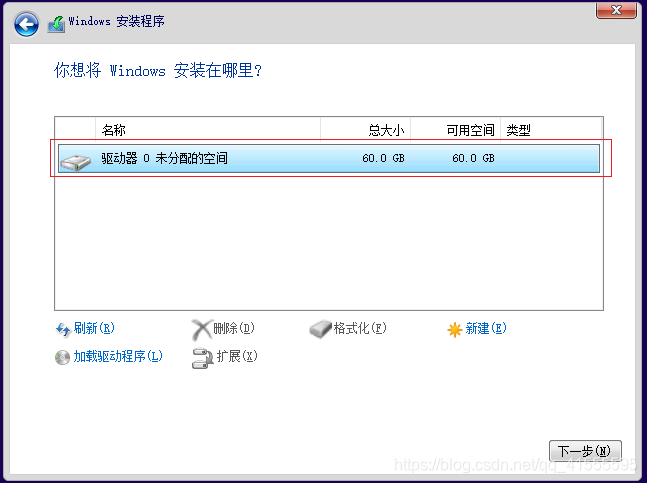
Task: Go back using the blue arrow button
Action: [26, 24]
